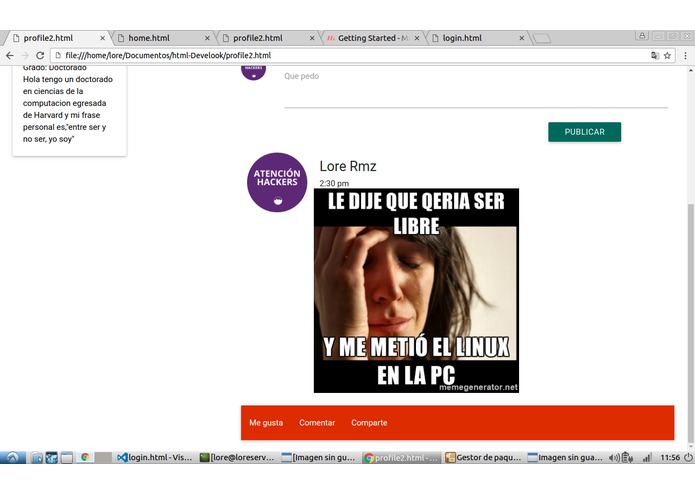Click the Me gusta link

pos(266,423)
